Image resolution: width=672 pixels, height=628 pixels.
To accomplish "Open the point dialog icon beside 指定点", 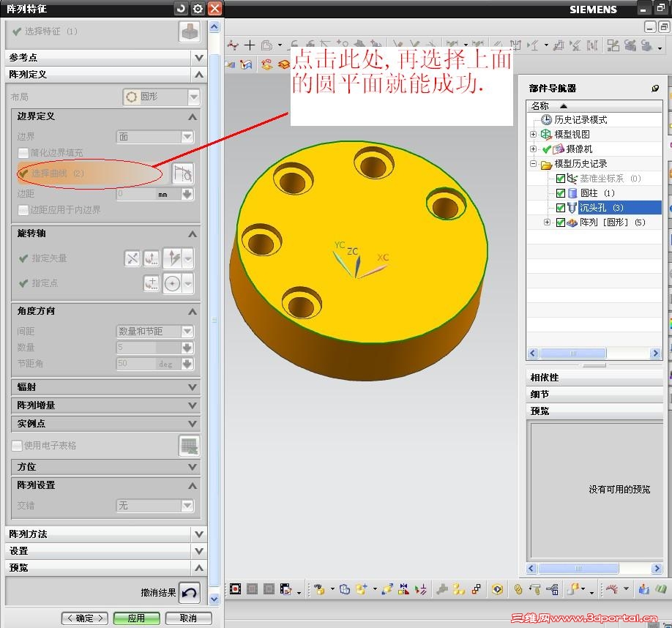I will [x=152, y=283].
